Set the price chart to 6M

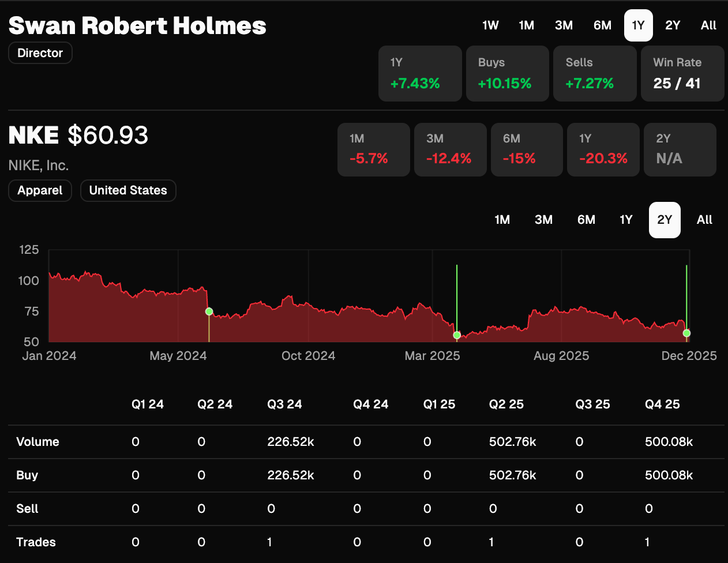[x=586, y=220]
